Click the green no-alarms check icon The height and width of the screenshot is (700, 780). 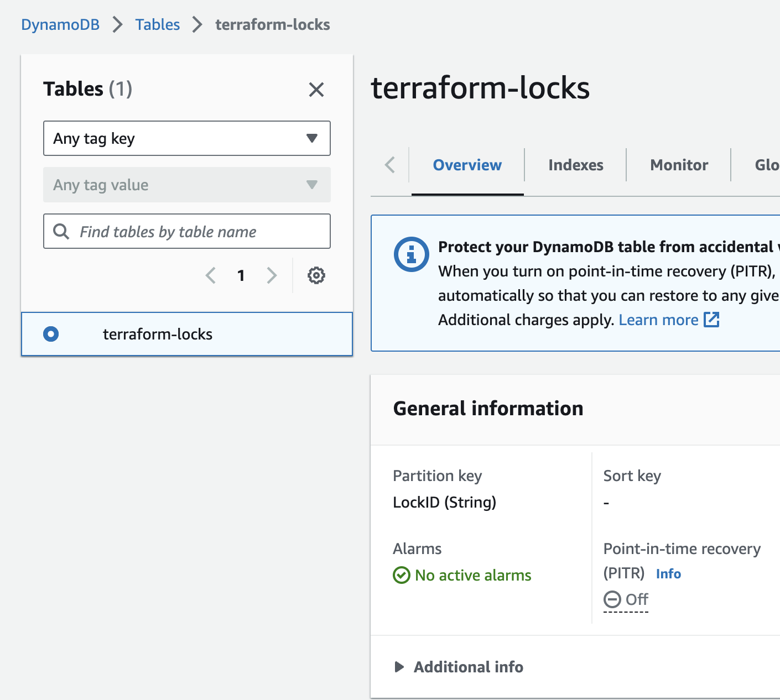401,576
